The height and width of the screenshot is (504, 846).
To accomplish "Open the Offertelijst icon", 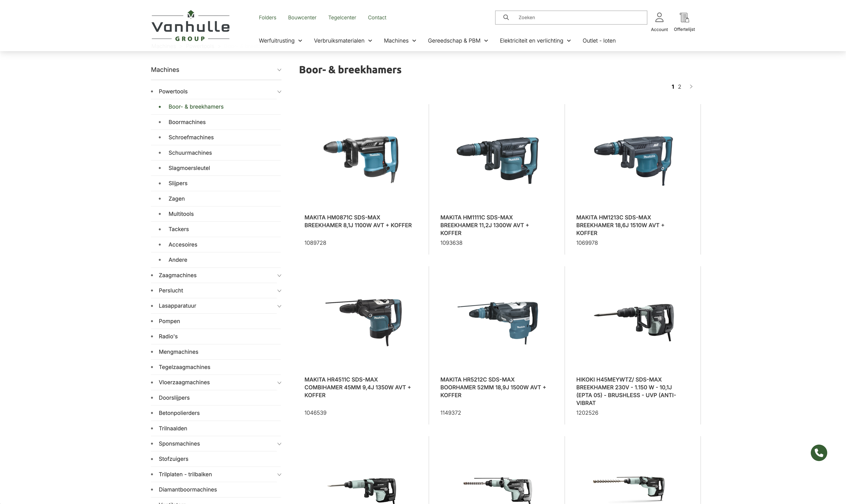I will tap(684, 18).
